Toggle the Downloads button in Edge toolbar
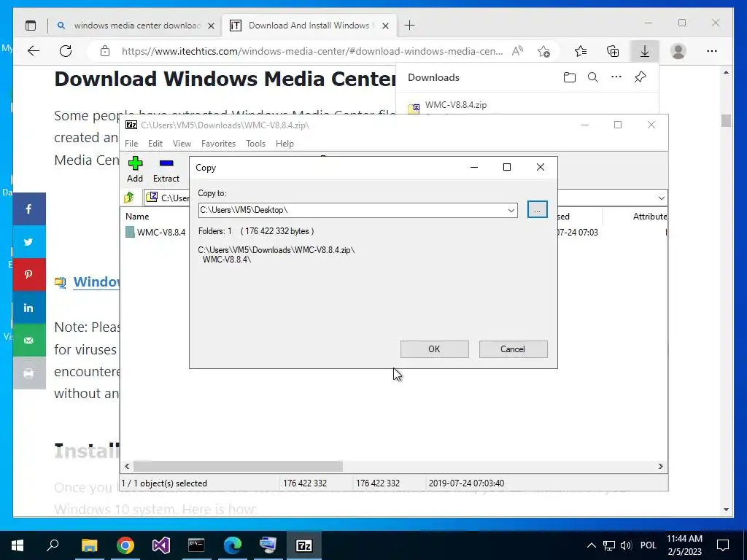This screenshot has height=560, width=747. (645, 51)
